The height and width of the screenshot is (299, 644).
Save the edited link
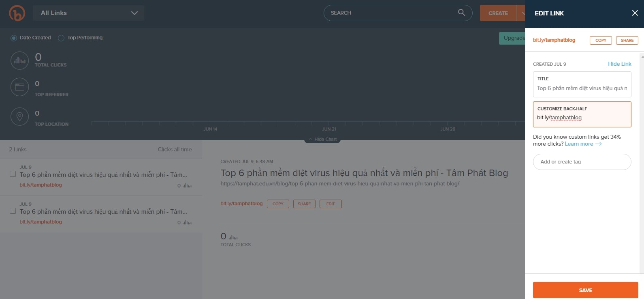tap(585, 290)
